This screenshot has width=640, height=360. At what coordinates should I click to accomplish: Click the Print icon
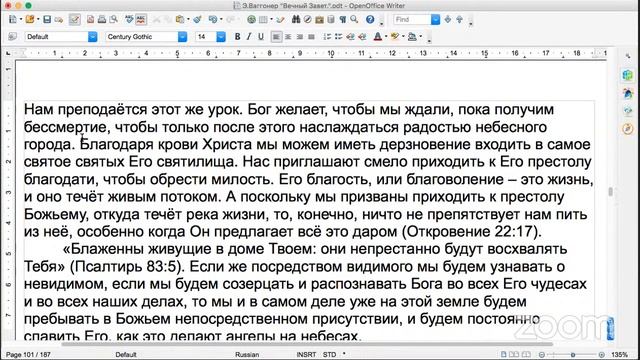[x=102, y=19]
